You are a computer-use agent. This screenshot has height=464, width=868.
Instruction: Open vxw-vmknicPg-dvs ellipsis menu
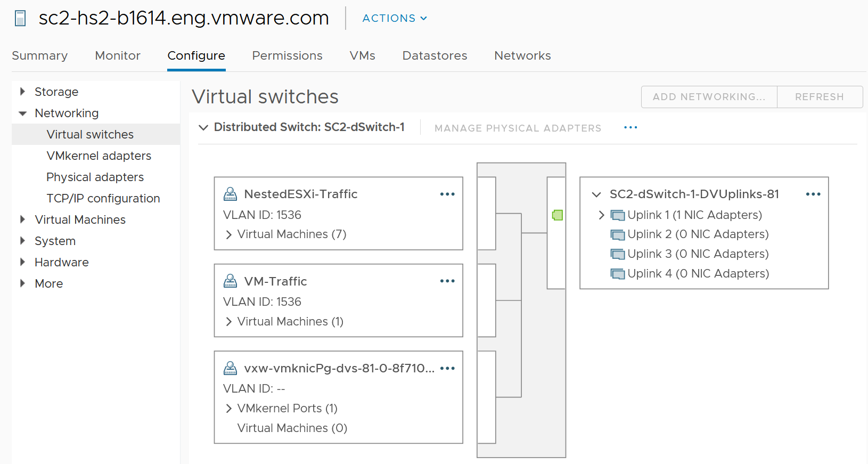[x=447, y=368]
